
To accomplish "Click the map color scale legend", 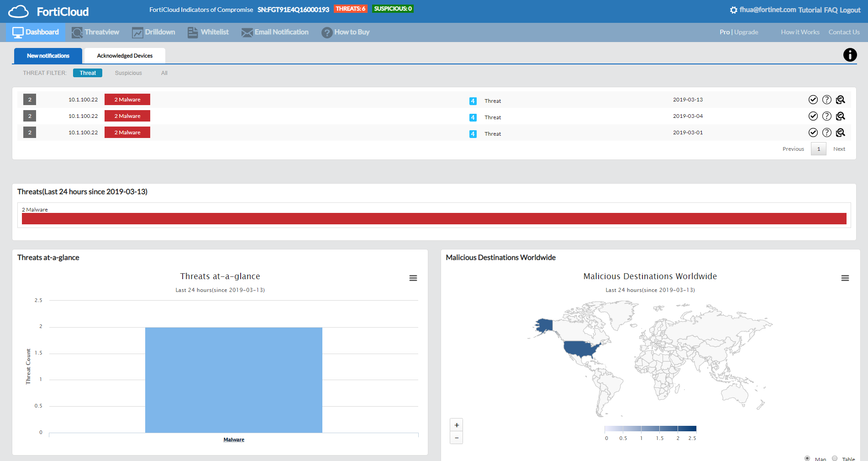I will (650, 429).
